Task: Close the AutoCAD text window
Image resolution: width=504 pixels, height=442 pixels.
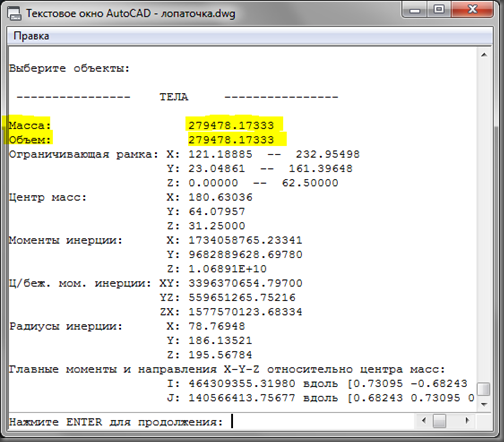Action: click(472, 9)
